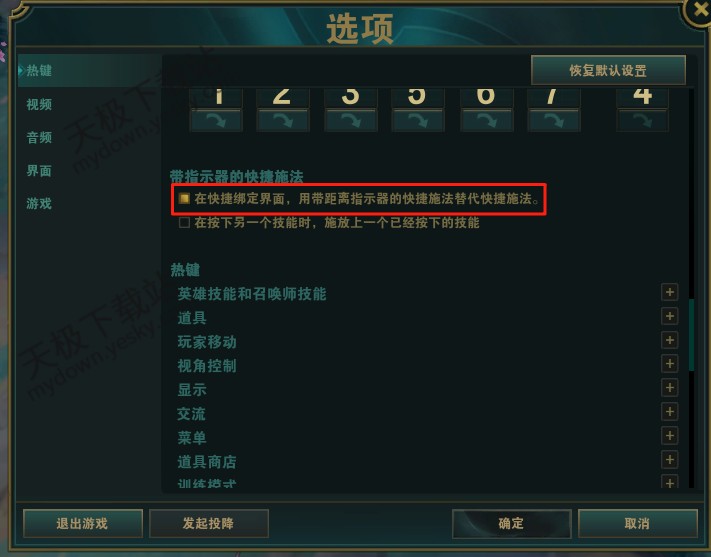Click the quick-cast arrow icon under key 2
The width and height of the screenshot is (711, 557).
(x=283, y=120)
